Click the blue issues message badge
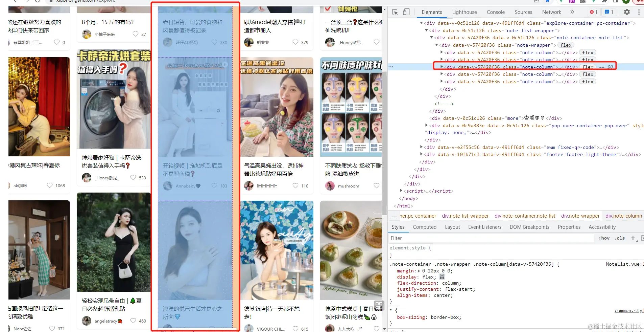This screenshot has width=644, height=332. [609, 12]
